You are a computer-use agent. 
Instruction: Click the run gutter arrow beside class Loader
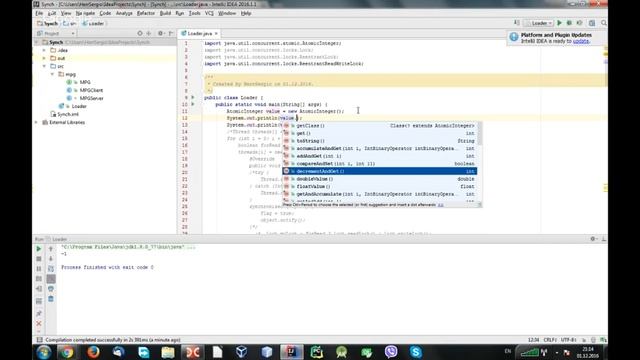[x=193, y=98]
